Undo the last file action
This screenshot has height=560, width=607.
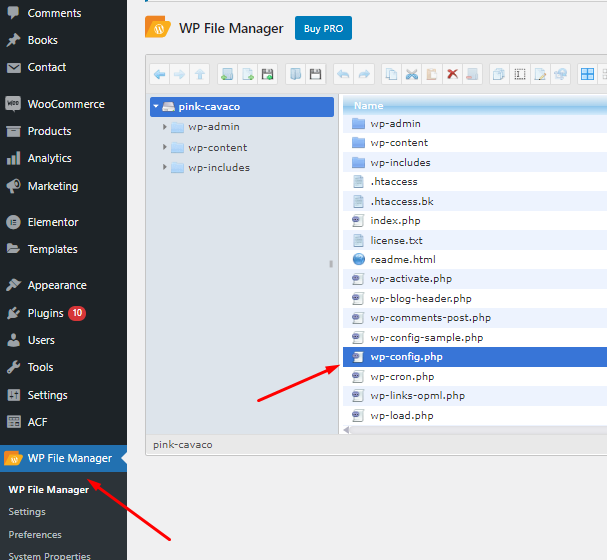(x=343, y=74)
